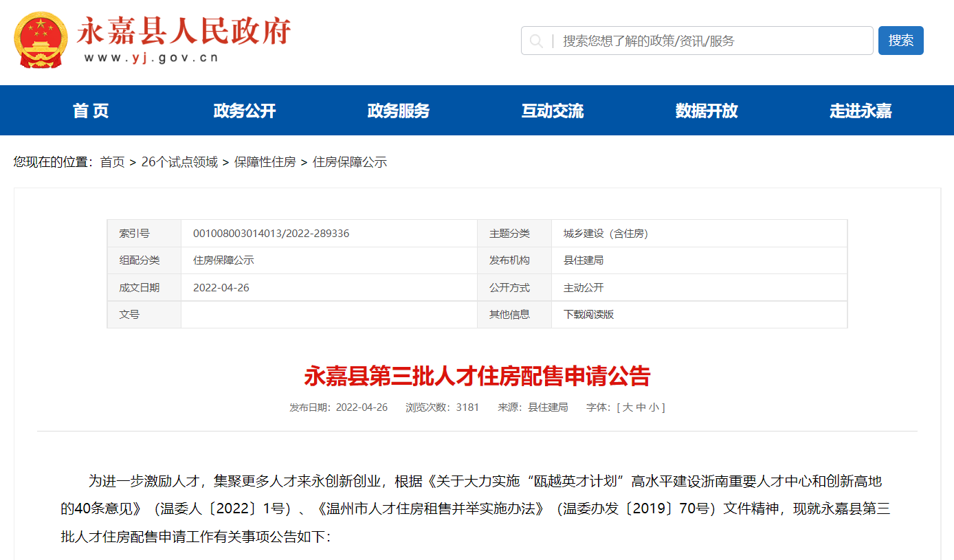Set font size to 大
954x560 pixels.
click(628, 407)
